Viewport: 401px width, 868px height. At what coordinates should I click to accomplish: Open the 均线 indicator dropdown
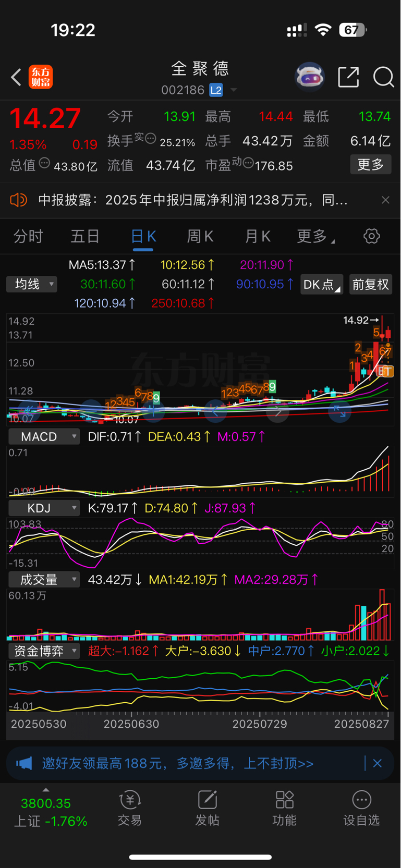point(32,284)
